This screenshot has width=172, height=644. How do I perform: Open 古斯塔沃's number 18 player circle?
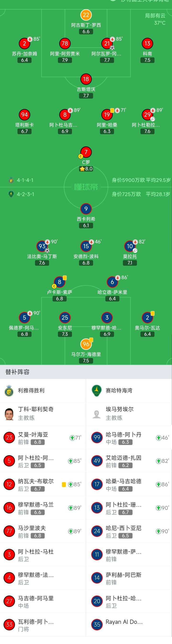86,79
